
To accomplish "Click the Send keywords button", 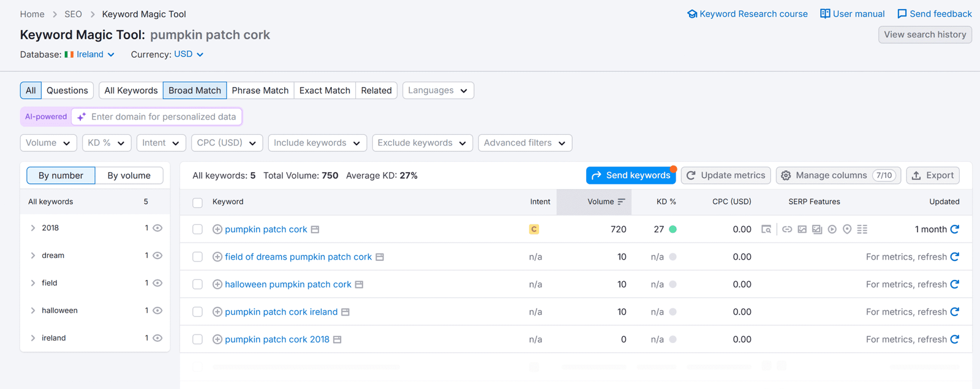I will [630, 175].
